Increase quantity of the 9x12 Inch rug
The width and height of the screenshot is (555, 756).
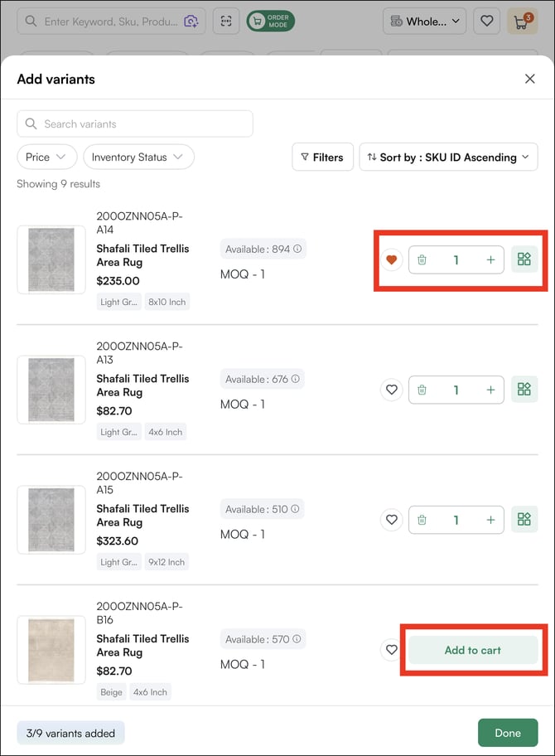click(x=490, y=520)
